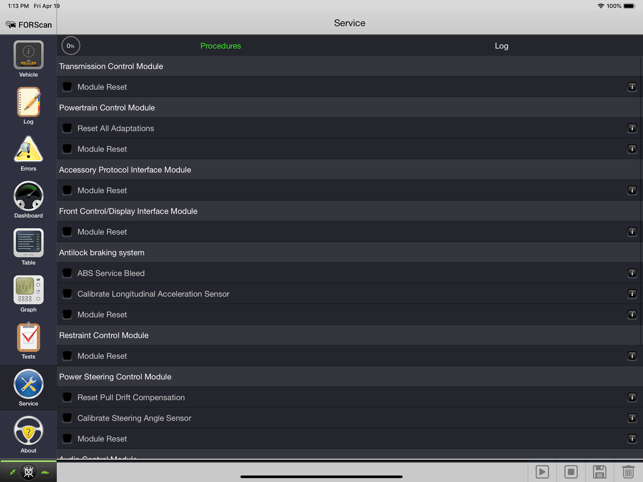Show info for Powertrain Module Reset
Viewport: 643px width, 482px height.
point(632,149)
